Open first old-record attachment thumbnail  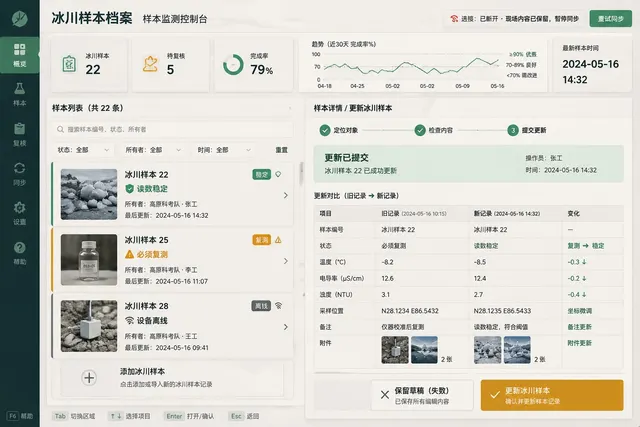[395, 350]
